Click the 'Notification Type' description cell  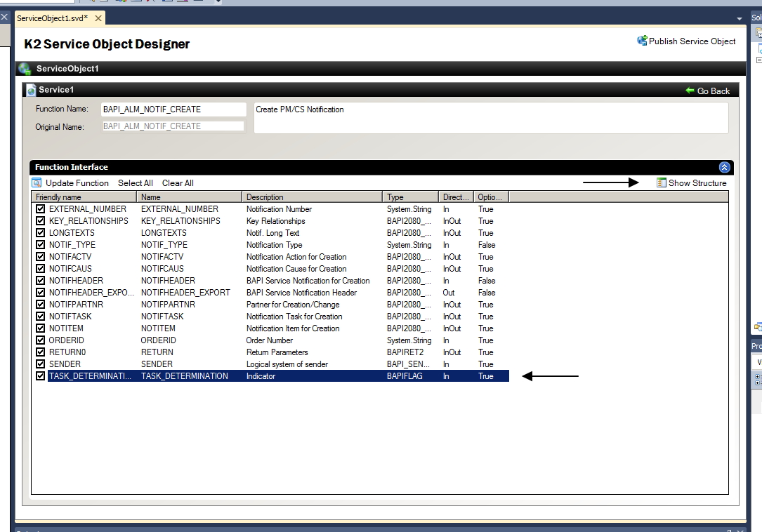[274, 245]
